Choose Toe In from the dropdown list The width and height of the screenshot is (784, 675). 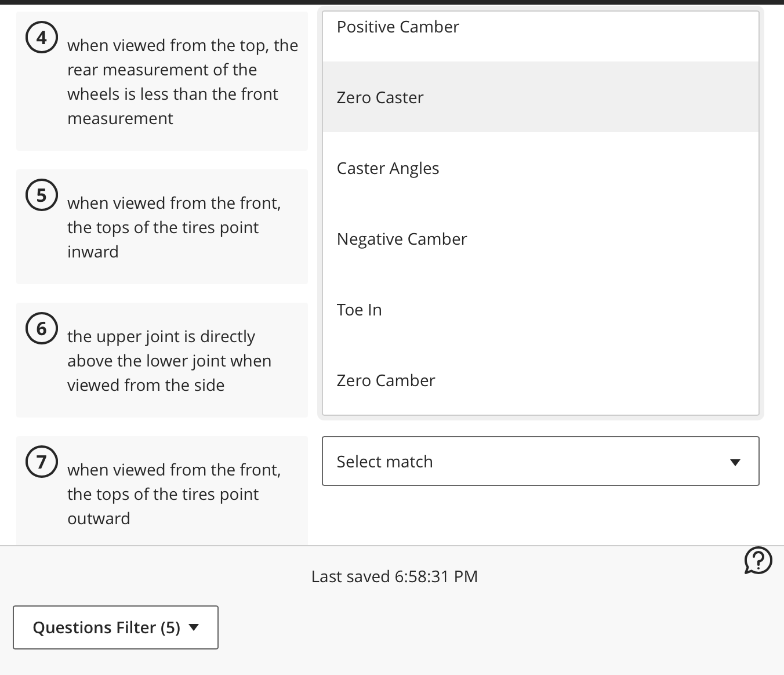pyautogui.click(x=360, y=310)
